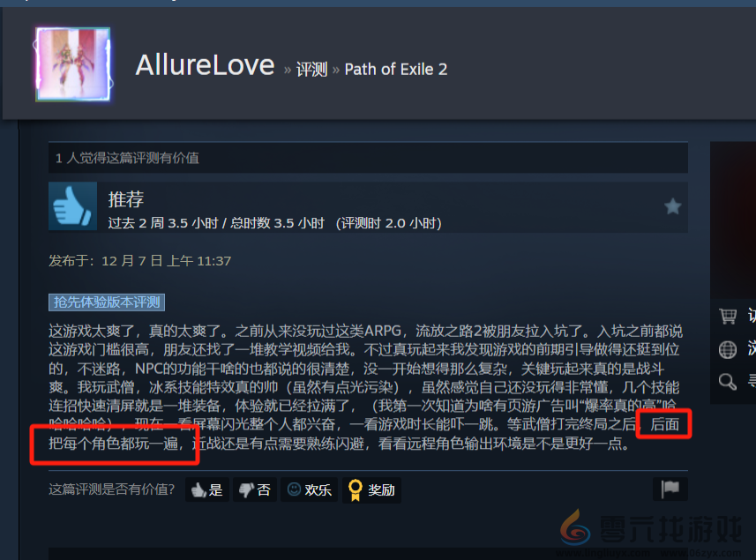Screen dimensions: 756x560
Task: Click the 人觉得这篇评测有价值 helpful count bar
Action: click(368, 158)
